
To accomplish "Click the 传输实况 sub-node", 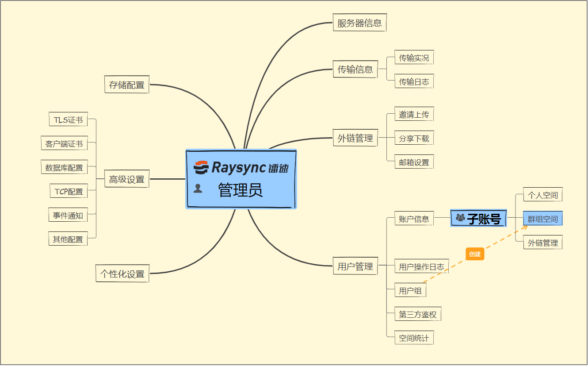I will pos(414,58).
